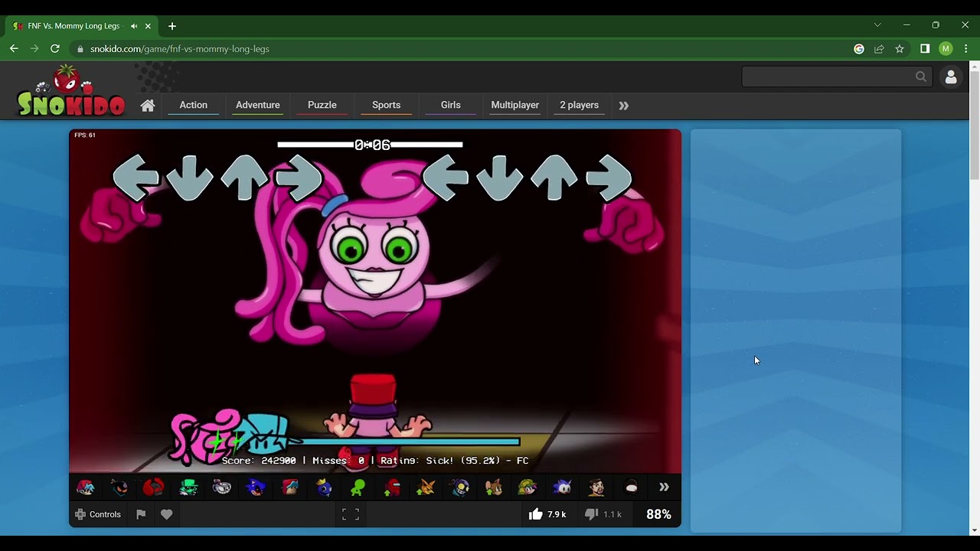Open the Action games category
This screenshot has height=551, width=980.
193,105
